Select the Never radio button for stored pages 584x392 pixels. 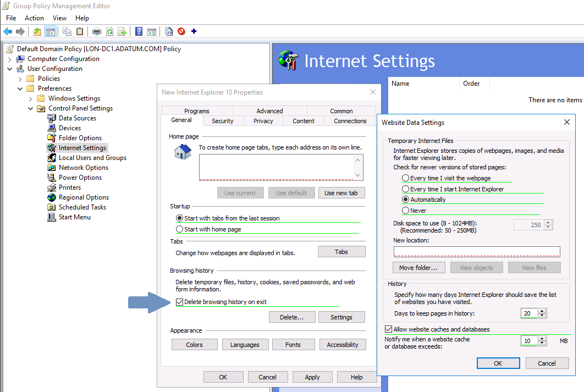(x=406, y=210)
